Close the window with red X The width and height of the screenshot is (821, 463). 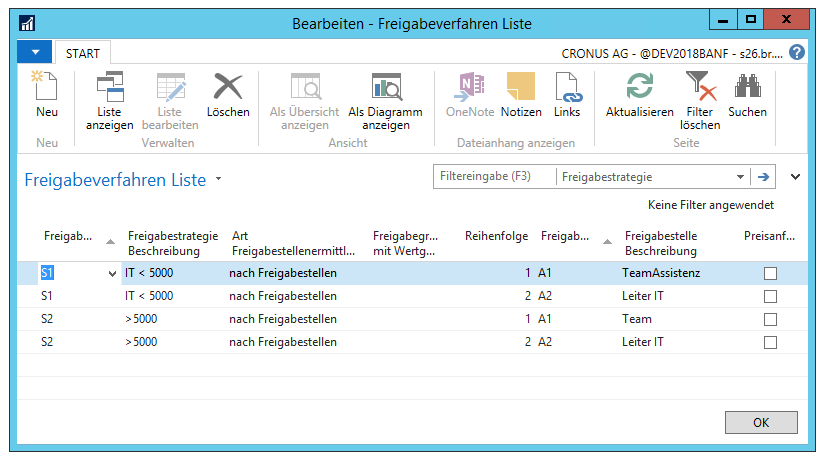786,20
